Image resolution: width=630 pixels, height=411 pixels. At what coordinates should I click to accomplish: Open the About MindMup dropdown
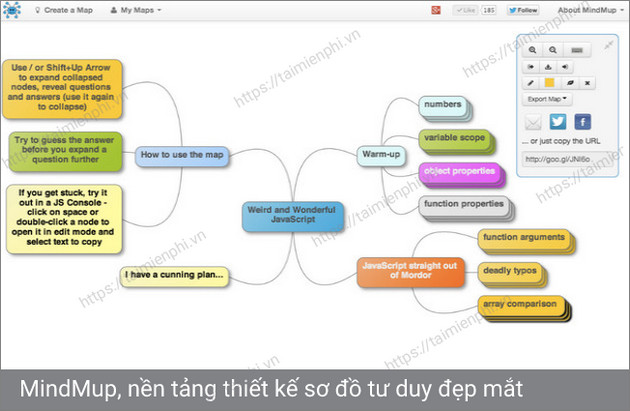pos(590,10)
